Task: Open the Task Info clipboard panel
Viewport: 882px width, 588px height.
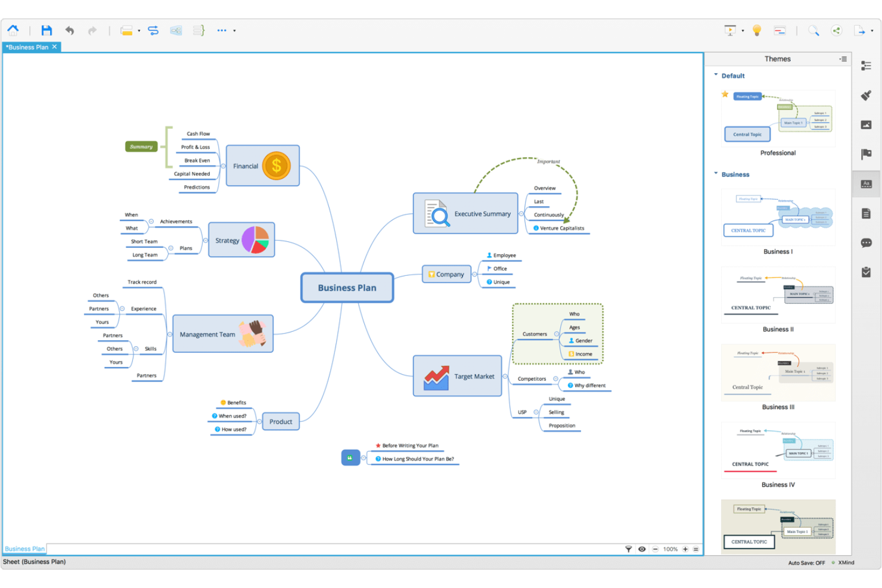Action: tap(867, 272)
